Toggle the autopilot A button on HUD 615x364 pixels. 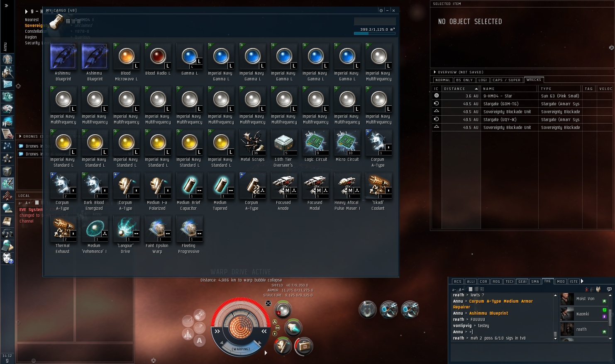[x=200, y=340]
